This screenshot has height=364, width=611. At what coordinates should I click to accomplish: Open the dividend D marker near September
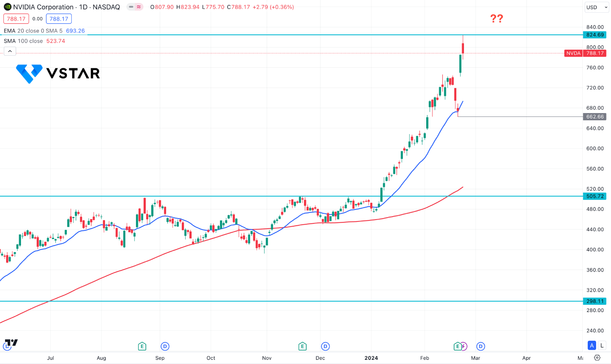tap(165, 346)
